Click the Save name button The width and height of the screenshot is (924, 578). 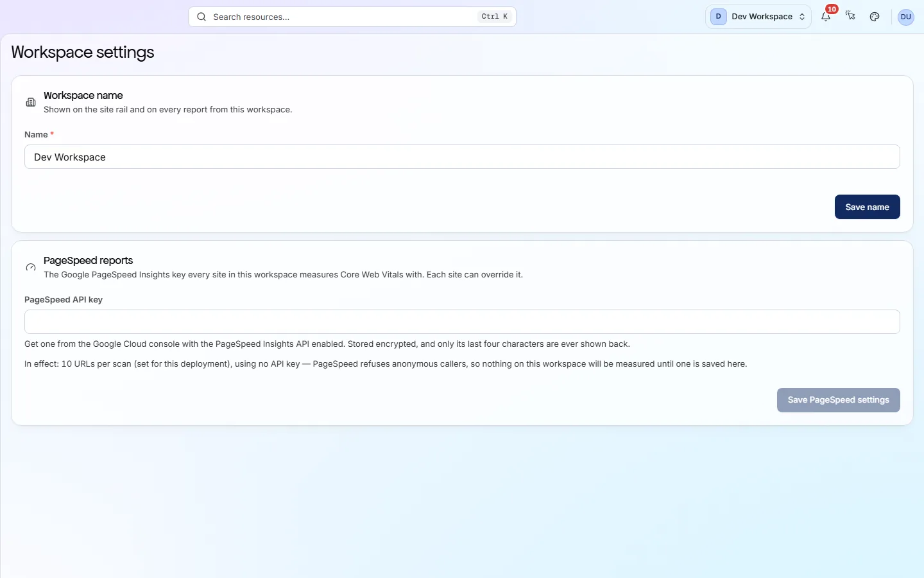(x=867, y=207)
